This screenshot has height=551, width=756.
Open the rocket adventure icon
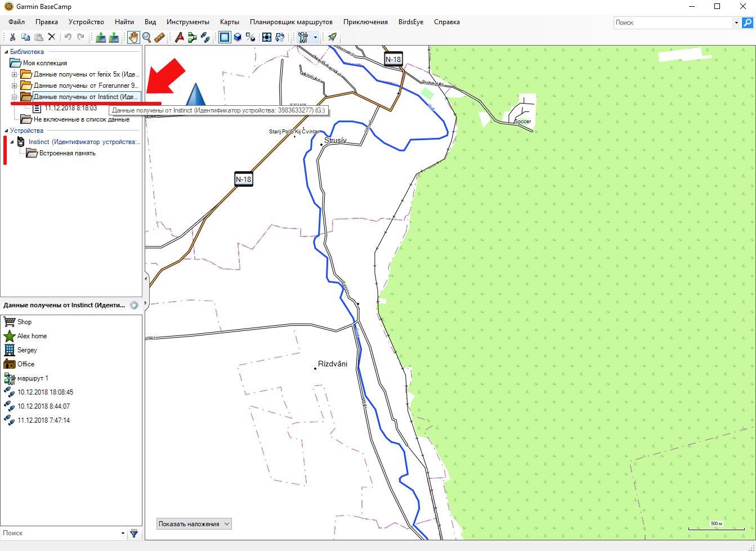[332, 38]
